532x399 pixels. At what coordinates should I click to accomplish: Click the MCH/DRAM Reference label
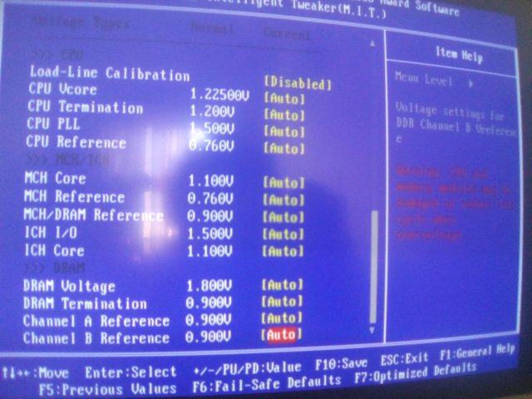(x=93, y=215)
